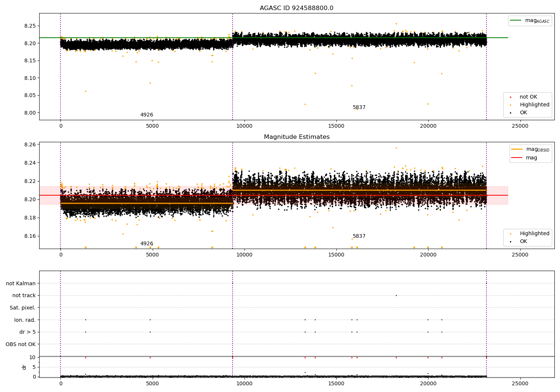Click the "8.22" y-axis tick label
The width and height of the screenshot is (560, 392).
tap(30, 181)
